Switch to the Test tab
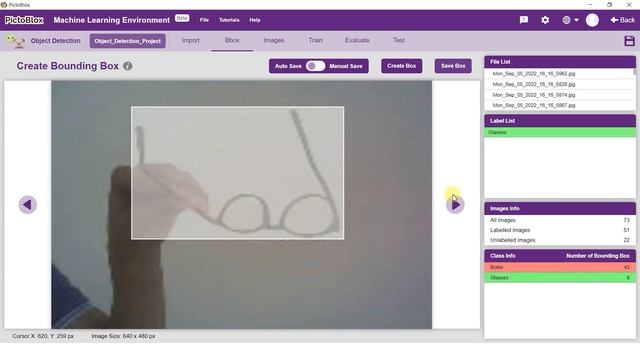 tap(399, 40)
